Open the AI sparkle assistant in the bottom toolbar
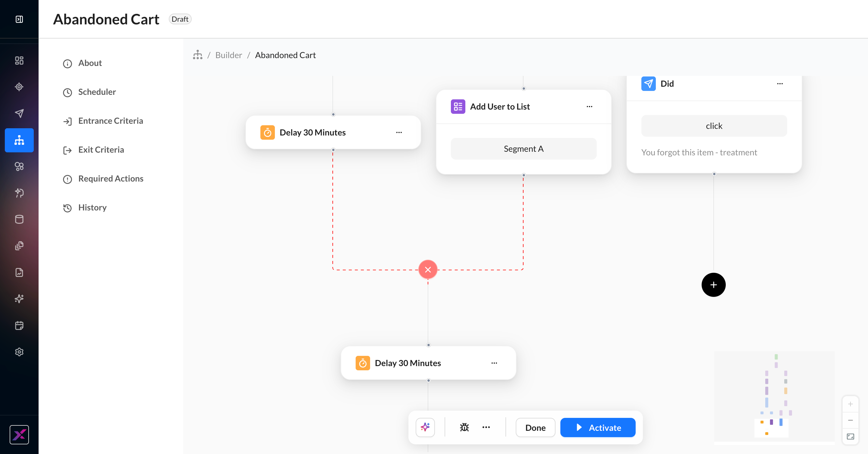The height and width of the screenshot is (454, 868). coord(425,428)
